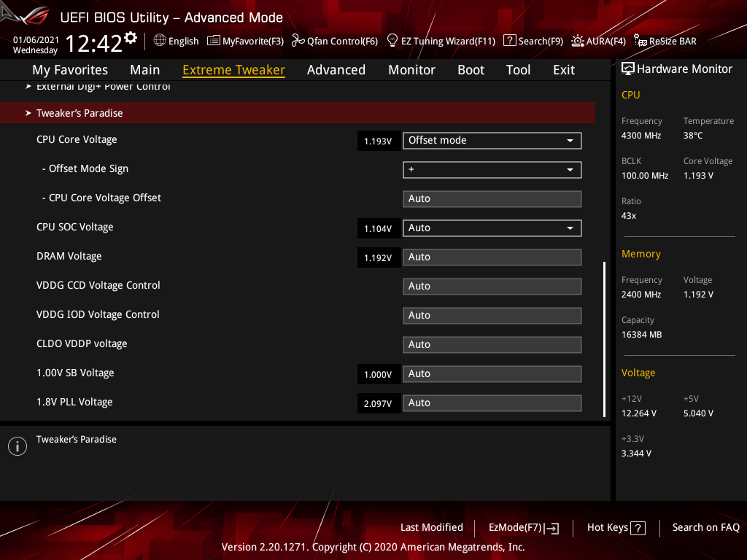Click the 3.344 V reading

pos(636,453)
